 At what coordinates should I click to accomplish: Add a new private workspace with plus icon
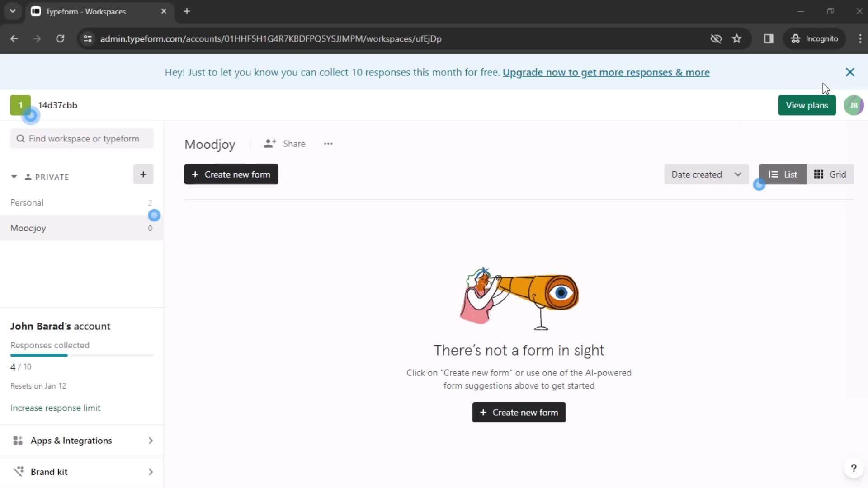[x=143, y=174]
